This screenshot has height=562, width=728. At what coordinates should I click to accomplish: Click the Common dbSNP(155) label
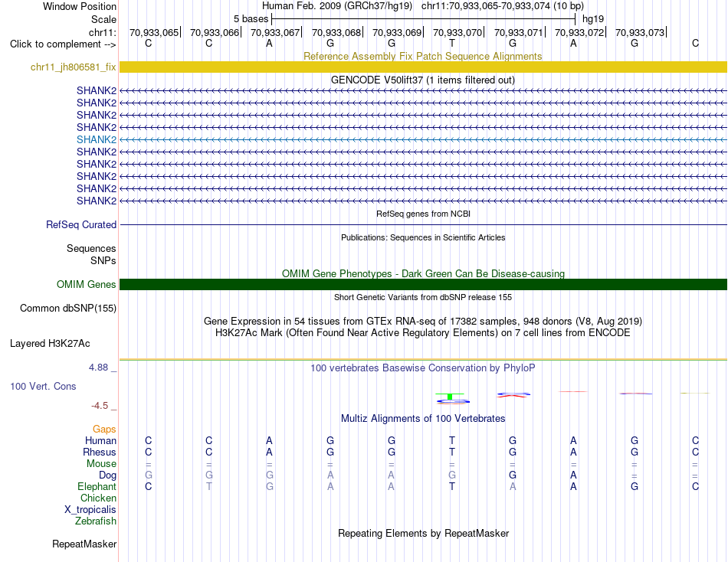(68, 308)
